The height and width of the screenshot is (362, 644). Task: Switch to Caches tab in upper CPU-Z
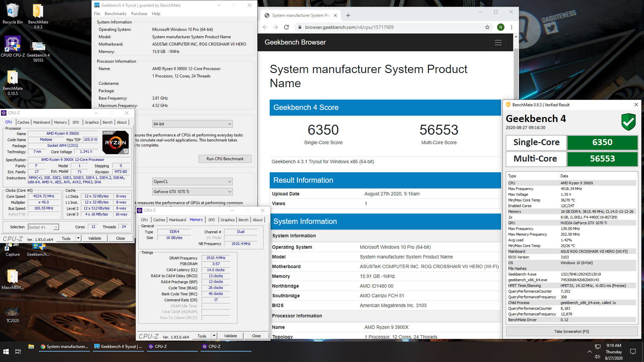(23, 122)
